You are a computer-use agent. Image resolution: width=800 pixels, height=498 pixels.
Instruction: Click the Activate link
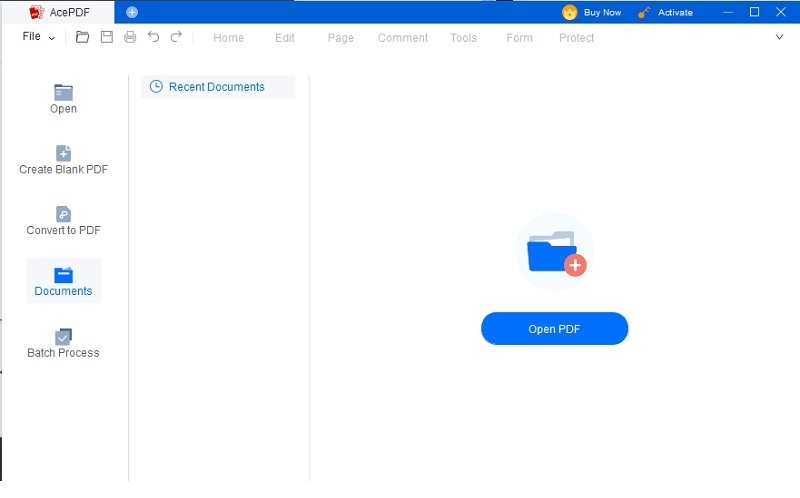click(x=675, y=12)
